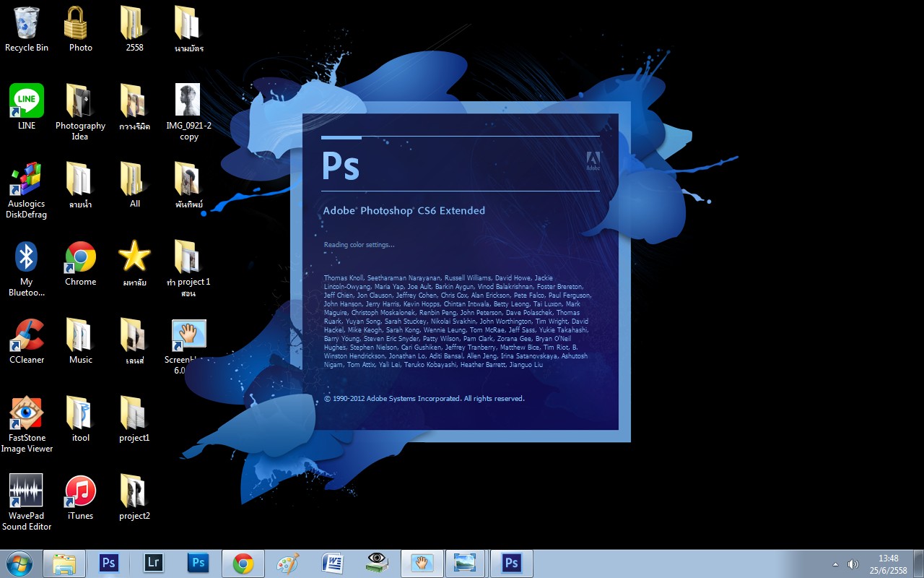Open the เลนส์ folder
Image resolution: width=924 pixels, height=578 pixels.
click(134, 341)
